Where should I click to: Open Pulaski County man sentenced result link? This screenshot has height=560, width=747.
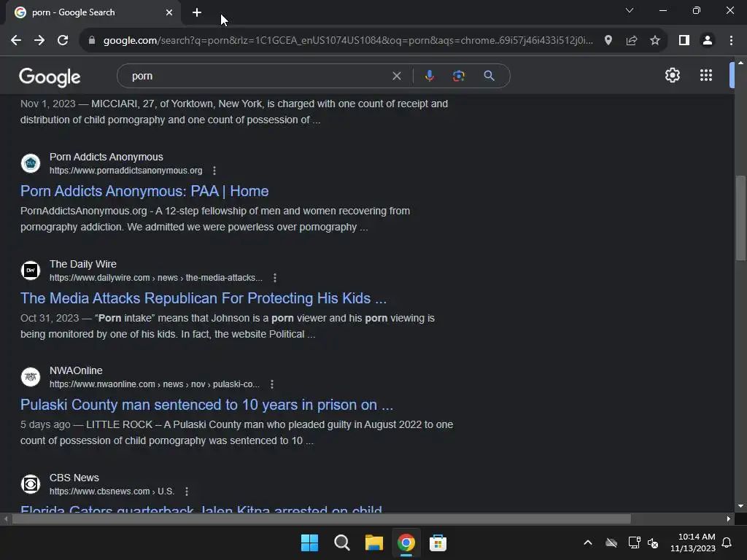(206, 405)
